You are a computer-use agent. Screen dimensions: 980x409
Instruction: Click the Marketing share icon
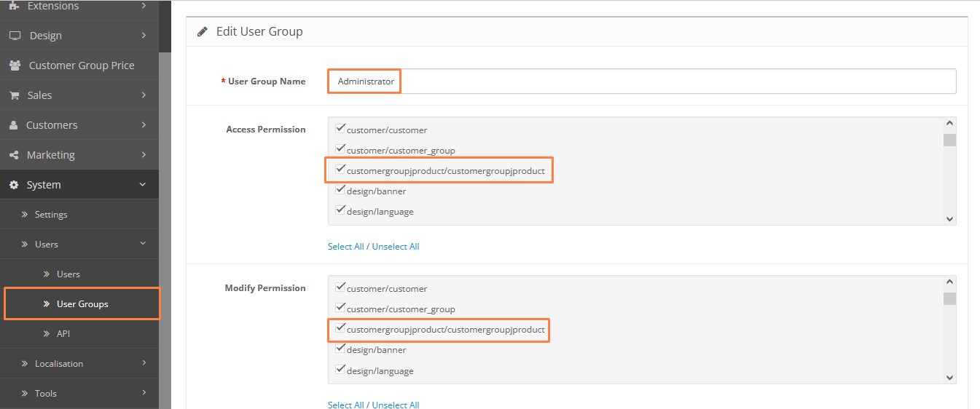(14, 155)
